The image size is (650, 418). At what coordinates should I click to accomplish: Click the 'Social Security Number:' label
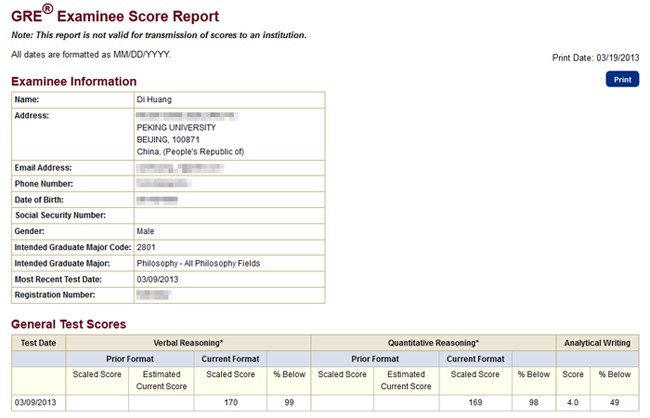(x=61, y=215)
